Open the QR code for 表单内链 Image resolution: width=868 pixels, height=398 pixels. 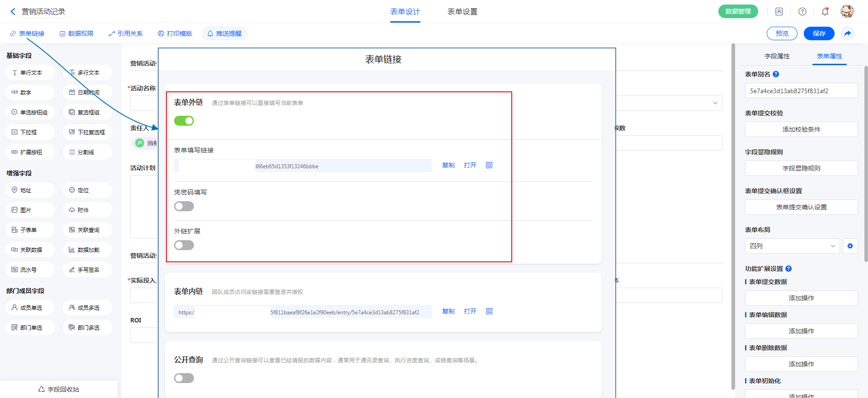click(489, 311)
